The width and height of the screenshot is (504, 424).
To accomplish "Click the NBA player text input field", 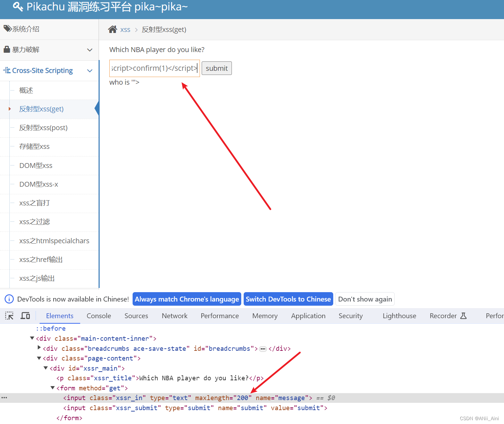I will pos(154,68).
